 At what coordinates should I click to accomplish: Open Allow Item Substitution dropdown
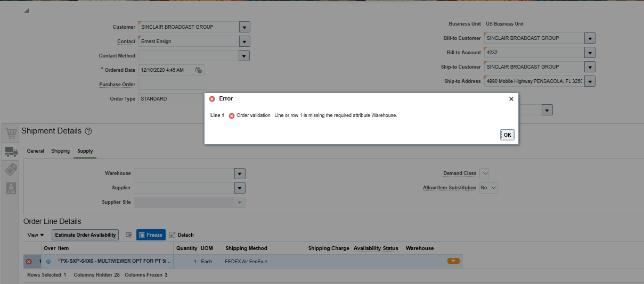point(488,188)
